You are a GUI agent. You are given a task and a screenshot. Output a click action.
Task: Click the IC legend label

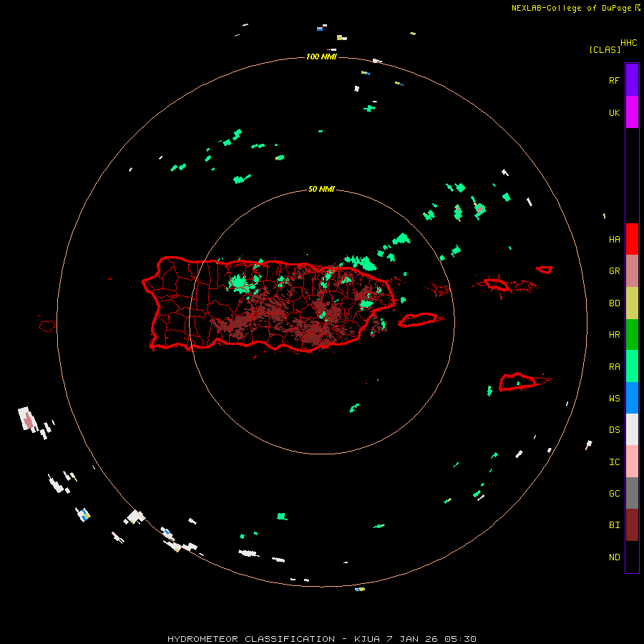tap(614, 462)
